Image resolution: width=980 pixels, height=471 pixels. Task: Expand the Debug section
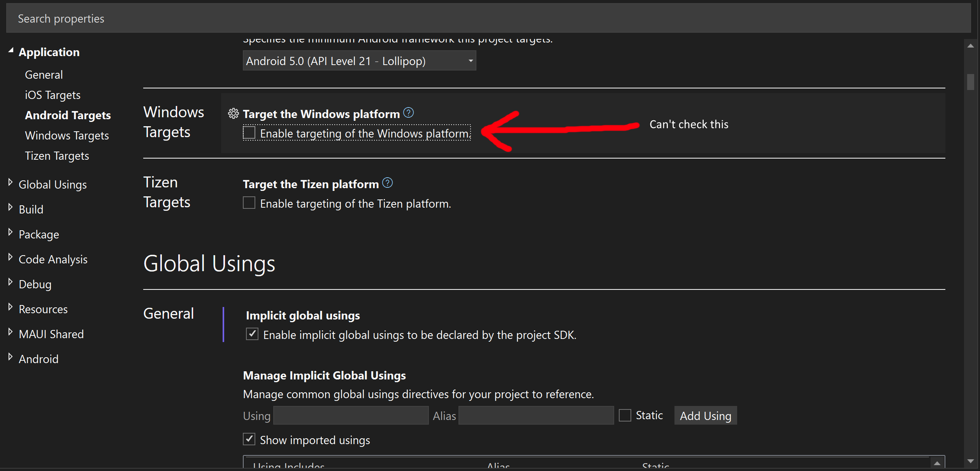[11, 282]
